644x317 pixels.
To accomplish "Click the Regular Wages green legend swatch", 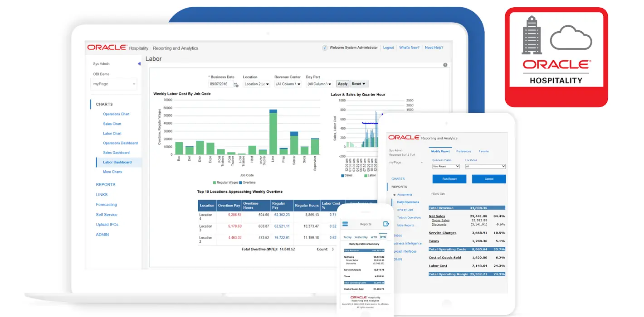I will coord(215,183).
